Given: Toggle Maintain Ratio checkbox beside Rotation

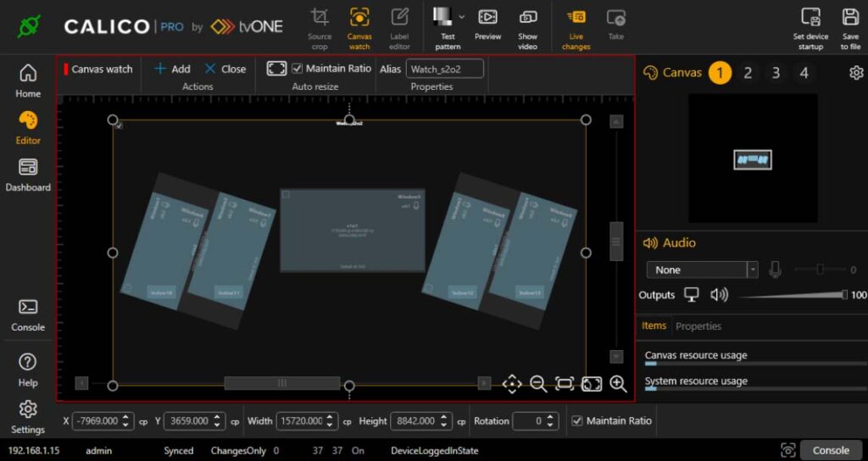Looking at the screenshot, I should click(577, 421).
